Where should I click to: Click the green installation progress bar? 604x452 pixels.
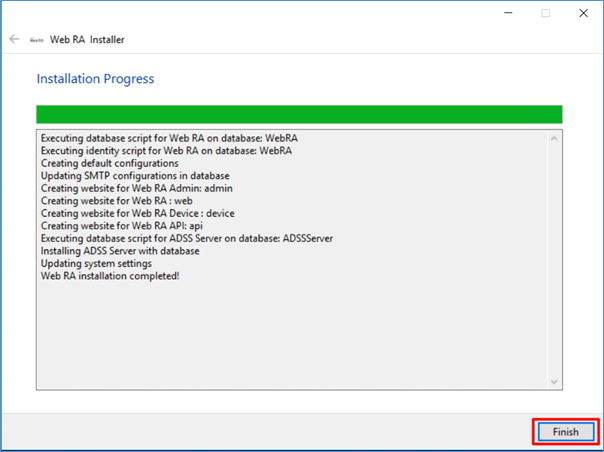click(299, 114)
